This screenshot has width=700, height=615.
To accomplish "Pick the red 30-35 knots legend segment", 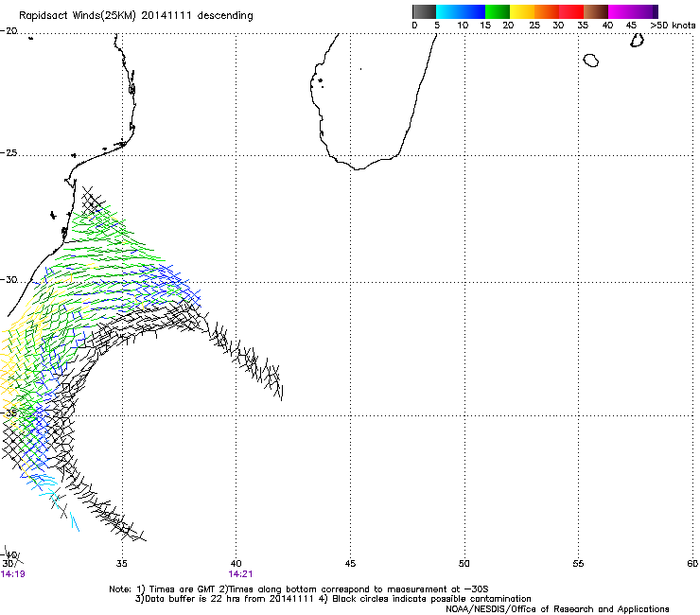I will [x=571, y=11].
